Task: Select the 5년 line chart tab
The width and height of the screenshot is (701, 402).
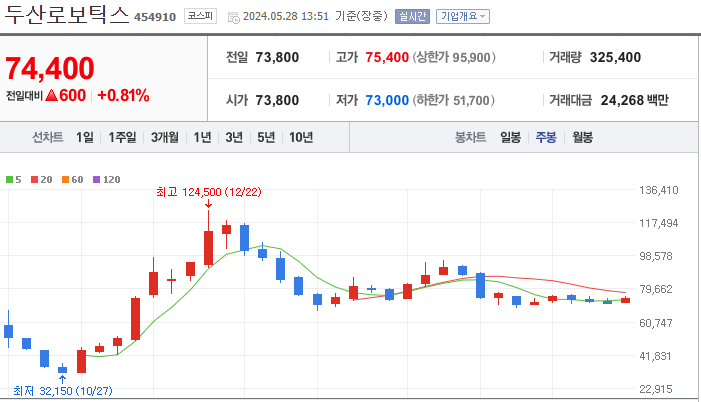Action: coord(266,137)
